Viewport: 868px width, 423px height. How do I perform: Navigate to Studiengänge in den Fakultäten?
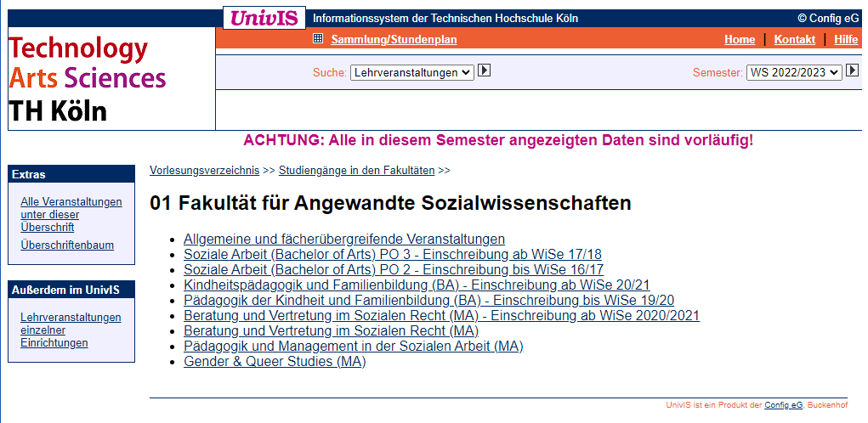[x=356, y=170]
